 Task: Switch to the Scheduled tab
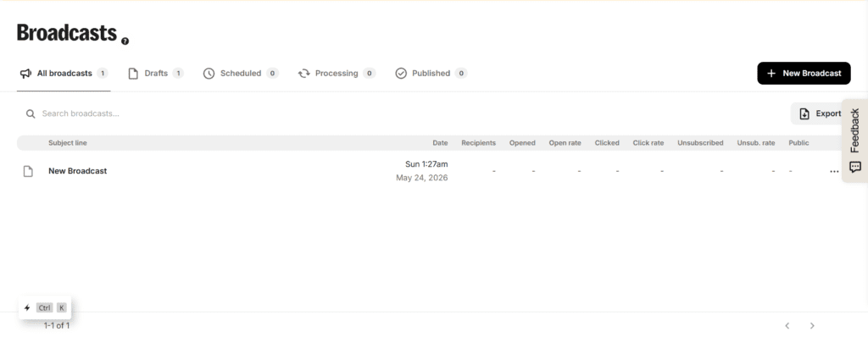click(240, 73)
